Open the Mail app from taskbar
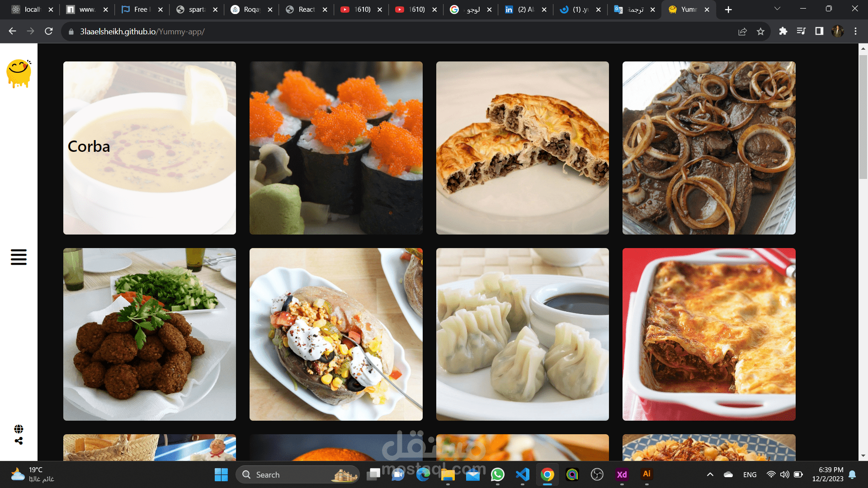The image size is (868, 488). click(x=473, y=474)
